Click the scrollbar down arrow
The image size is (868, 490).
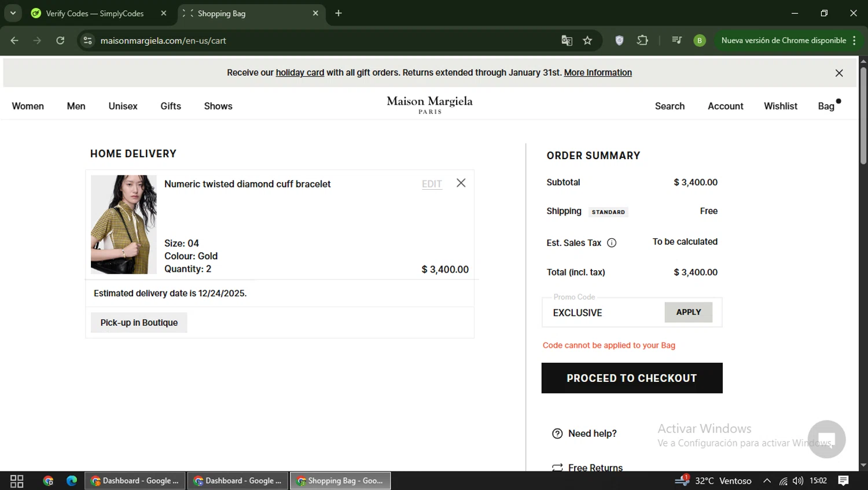click(863, 465)
